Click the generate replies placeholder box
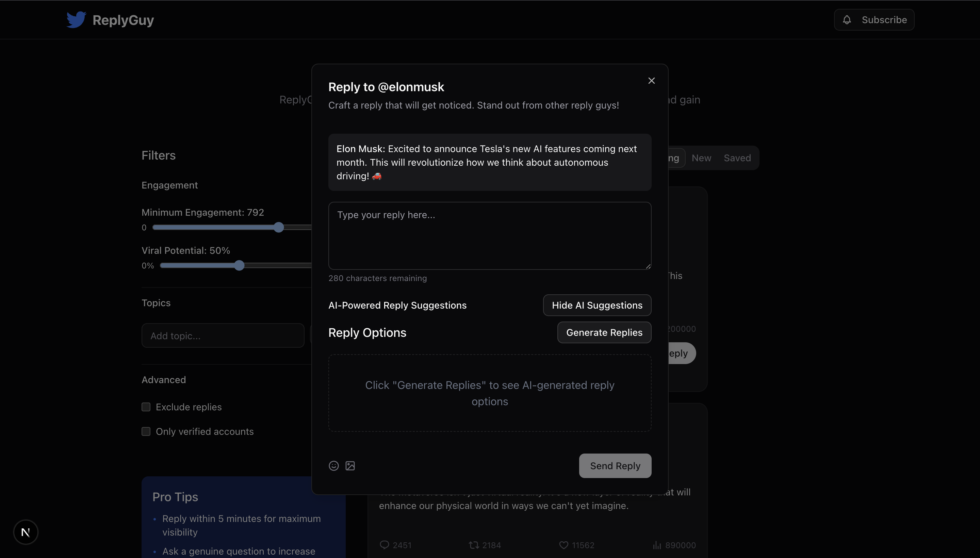The image size is (980, 558). click(x=489, y=393)
